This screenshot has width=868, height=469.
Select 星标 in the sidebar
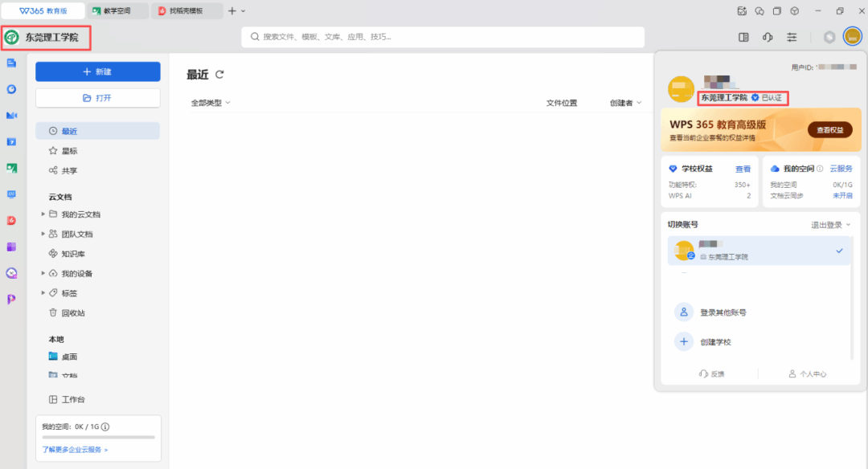pos(97,151)
